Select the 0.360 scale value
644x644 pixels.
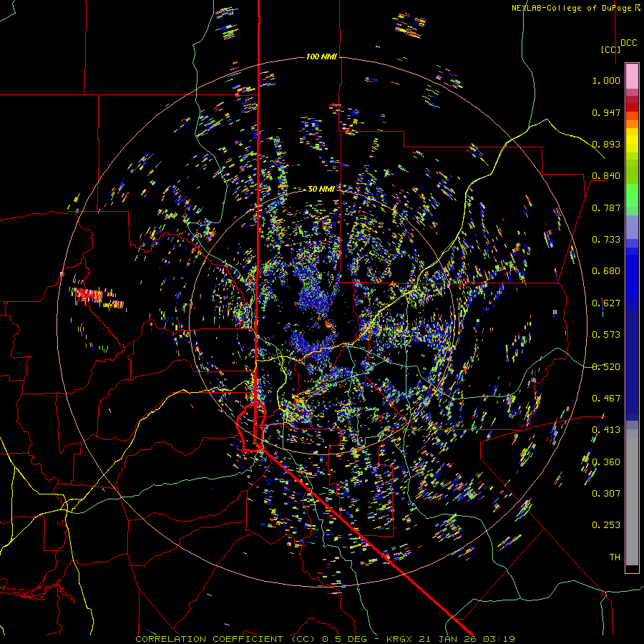(606, 462)
